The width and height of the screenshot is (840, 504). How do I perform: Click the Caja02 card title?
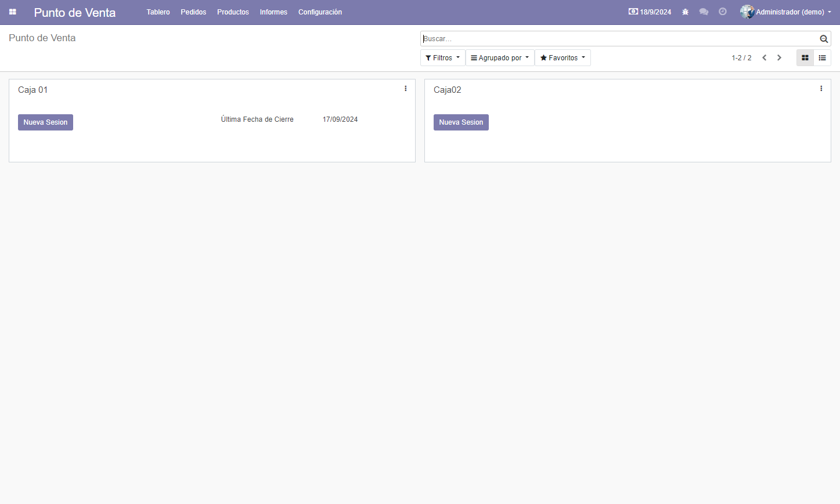[x=447, y=90]
